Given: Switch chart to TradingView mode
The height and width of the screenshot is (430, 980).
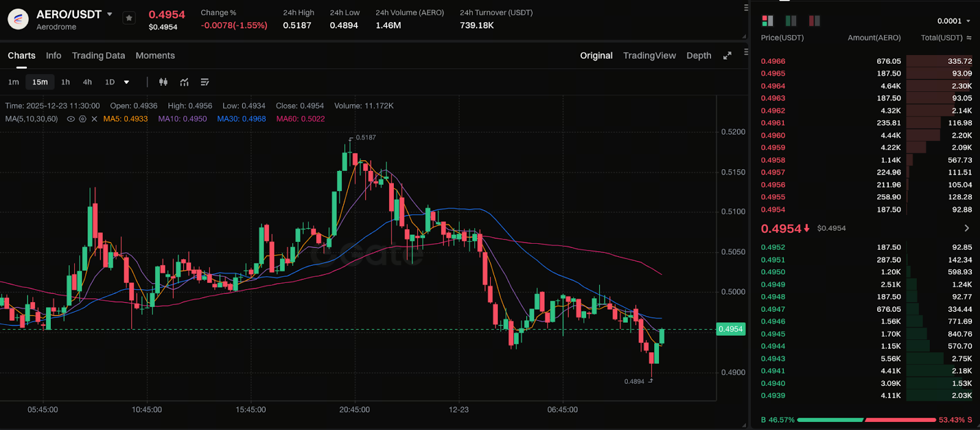Looking at the screenshot, I should (649, 56).
